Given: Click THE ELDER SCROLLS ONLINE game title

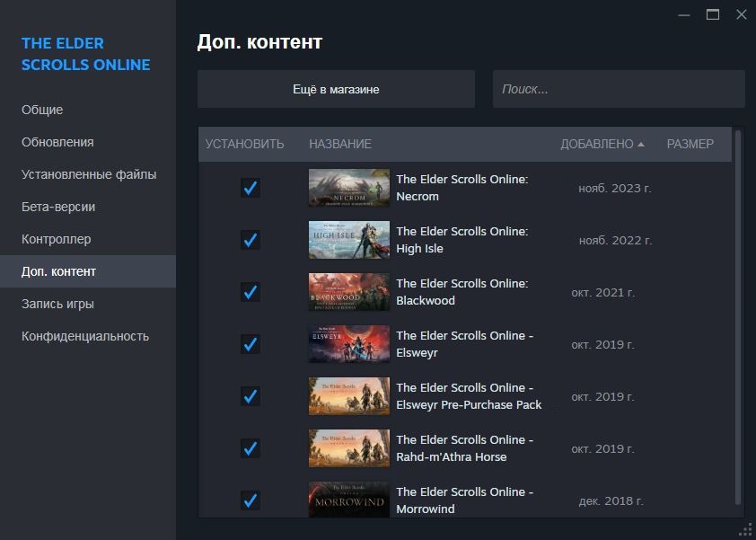Looking at the screenshot, I should coord(86,54).
